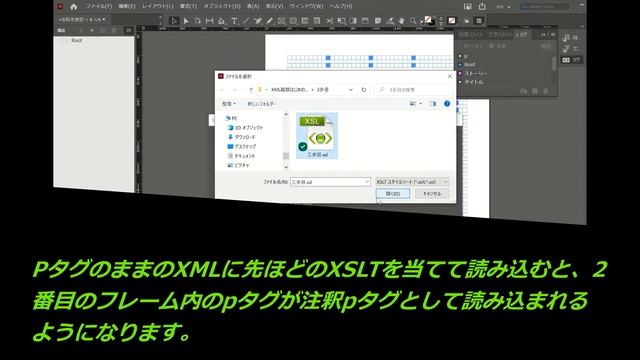This screenshot has height=360, width=640.
Task: Select 3D オブジェクト in navigation tree
Action: point(245,128)
